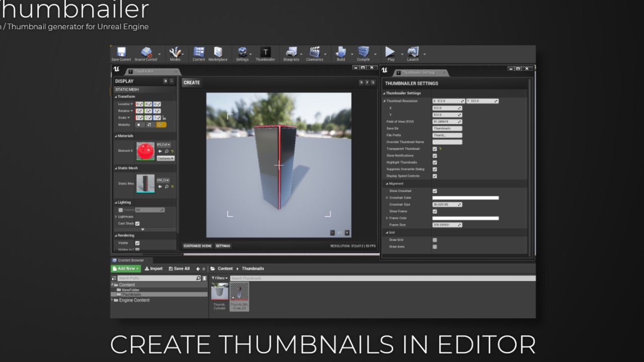Open the Filters dropdown in Content Browser
This screenshot has width=644, height=362.
[x=219, y=278]
